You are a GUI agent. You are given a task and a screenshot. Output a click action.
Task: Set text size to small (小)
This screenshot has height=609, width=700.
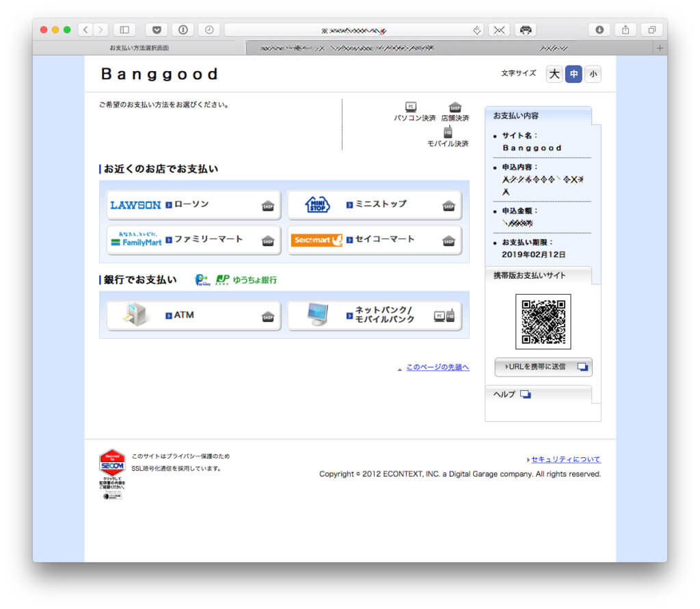[593, 74]
